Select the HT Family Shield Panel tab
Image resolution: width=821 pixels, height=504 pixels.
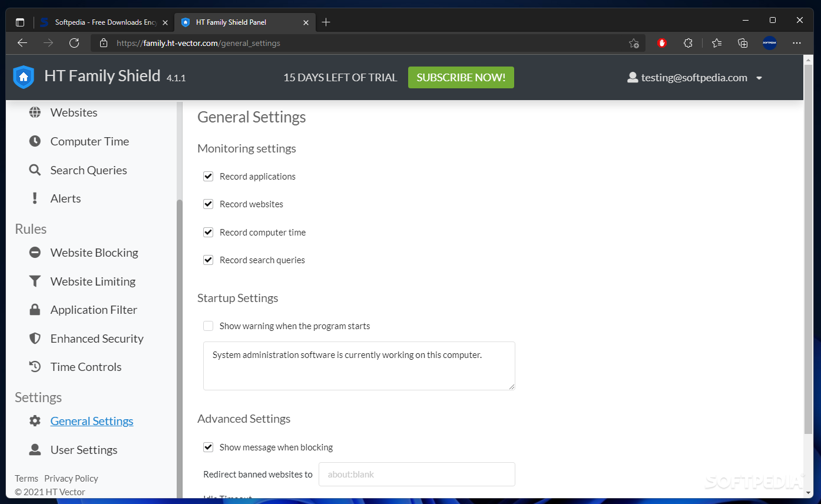246,22
